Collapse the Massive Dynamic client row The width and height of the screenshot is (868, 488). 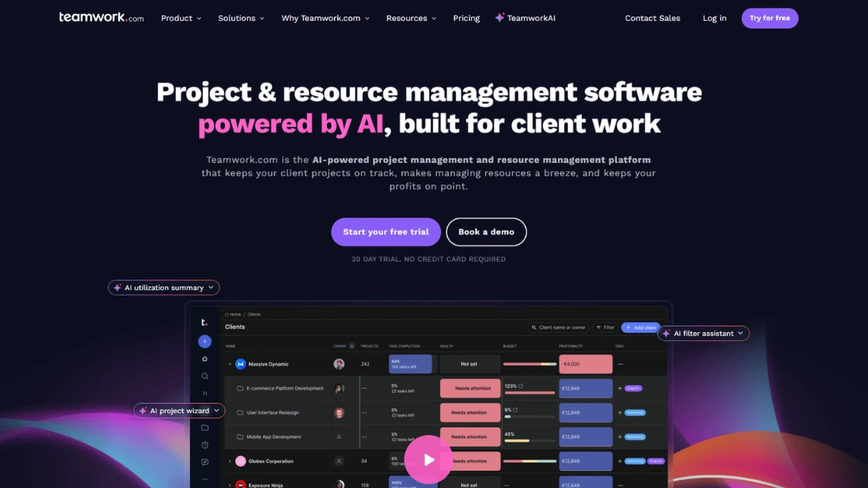(x=230, y=363)
